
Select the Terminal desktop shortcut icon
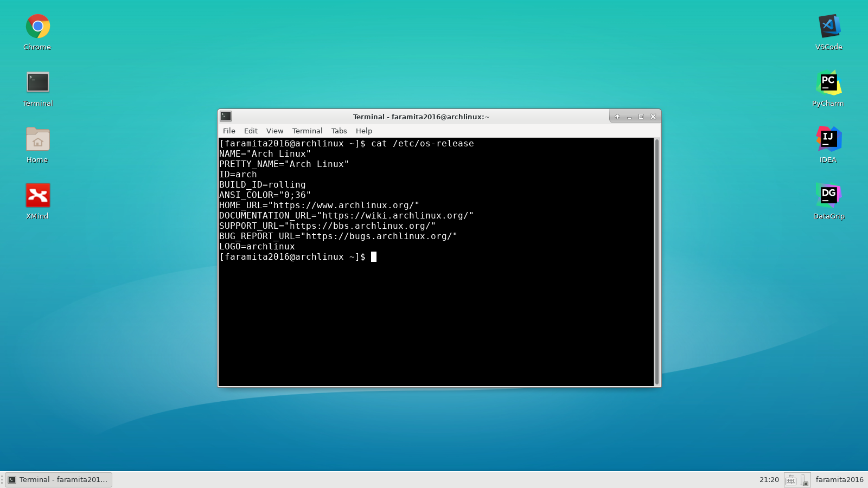[38, 82]
